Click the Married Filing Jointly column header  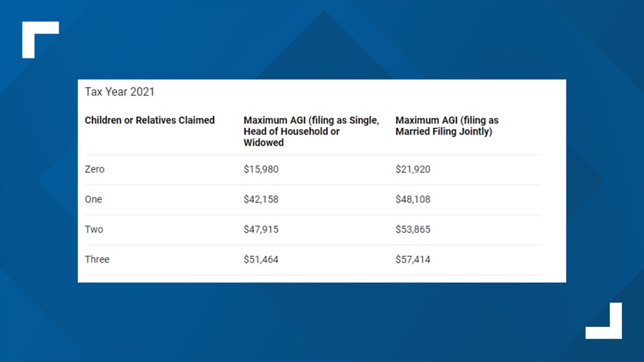447,126
